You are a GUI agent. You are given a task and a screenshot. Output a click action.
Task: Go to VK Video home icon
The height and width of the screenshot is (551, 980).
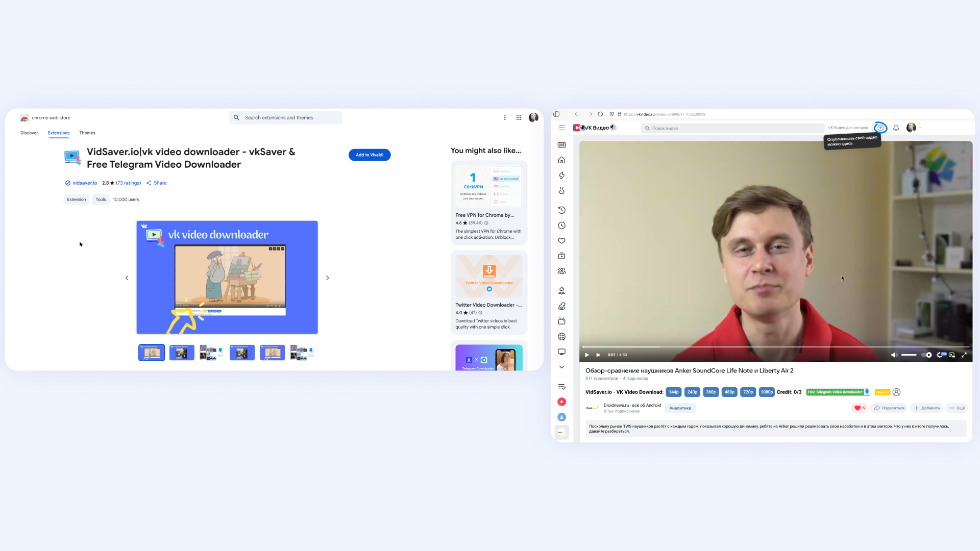tap(561, 160)
